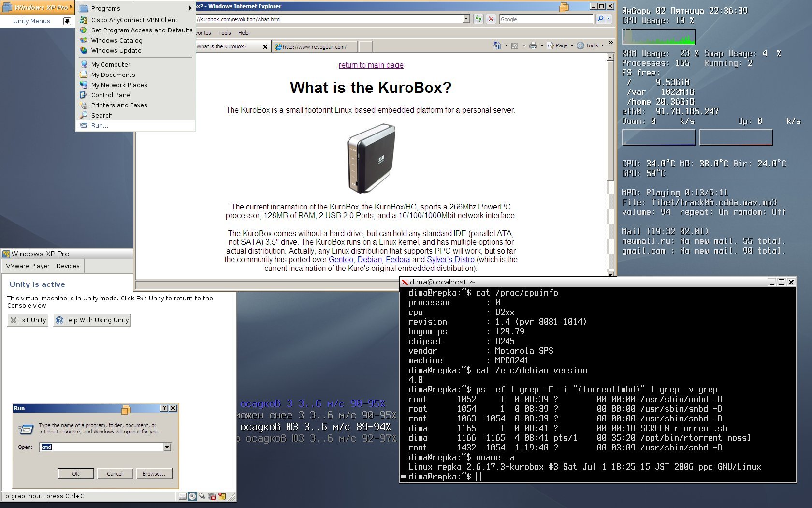Click the Debian link
Screen dimensions: 812x508
pos(369,260)
